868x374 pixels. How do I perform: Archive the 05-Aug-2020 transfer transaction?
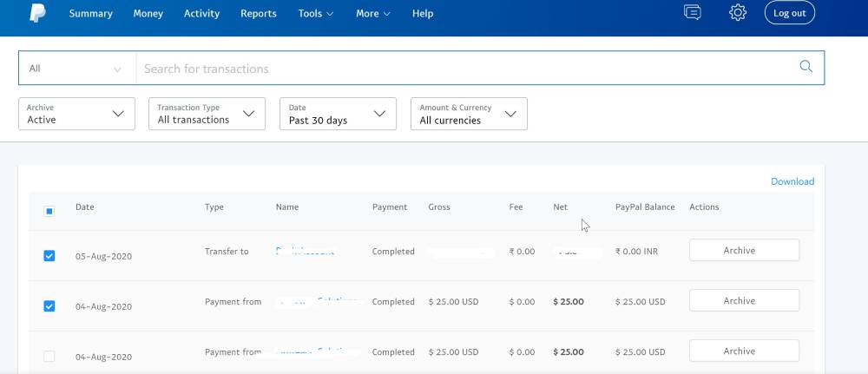(744, 250)
